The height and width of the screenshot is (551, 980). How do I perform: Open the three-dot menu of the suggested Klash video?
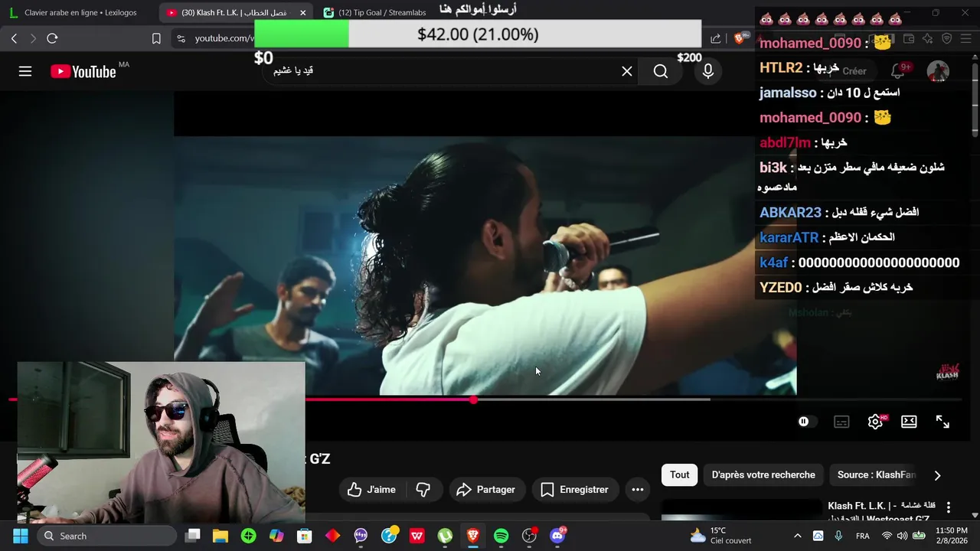[x=949, y=507]
